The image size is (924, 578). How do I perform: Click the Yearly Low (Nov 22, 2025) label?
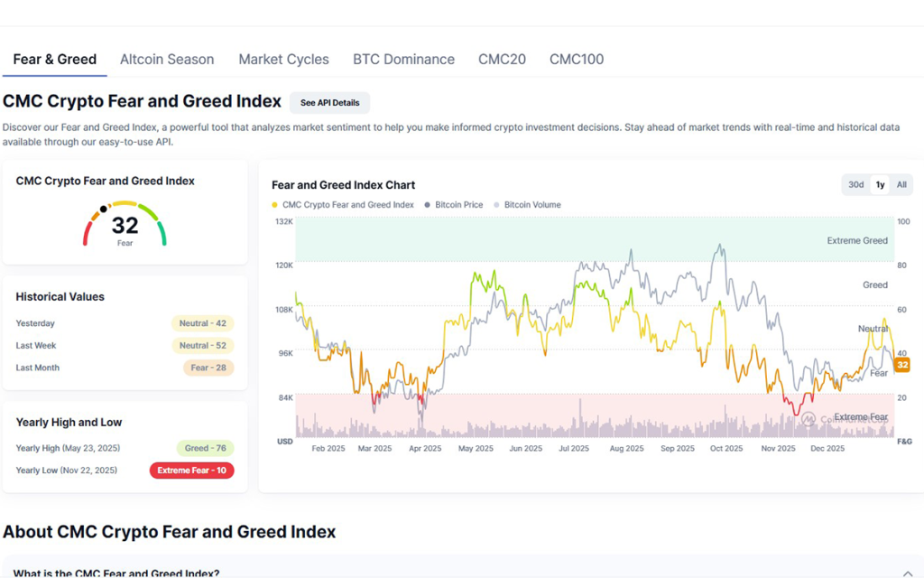tap(67, 471)
